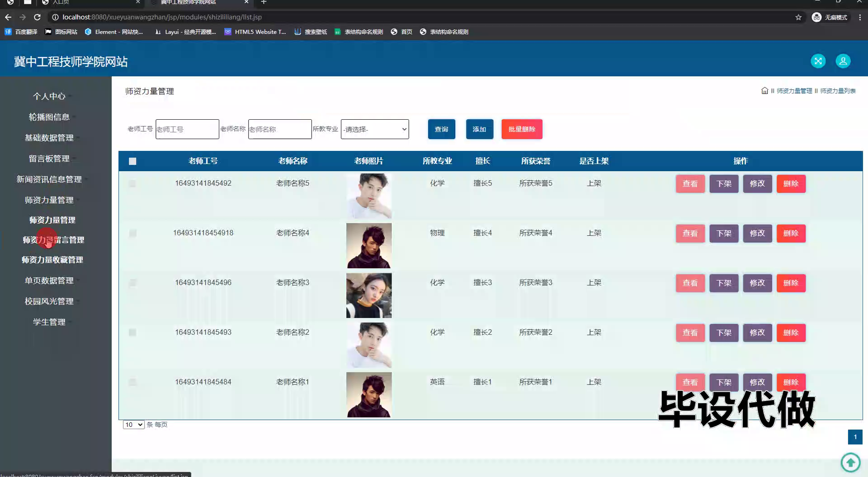868x477 pixels.
Task: Switch to the 入口页 browser tab
Action: (90, 2)
